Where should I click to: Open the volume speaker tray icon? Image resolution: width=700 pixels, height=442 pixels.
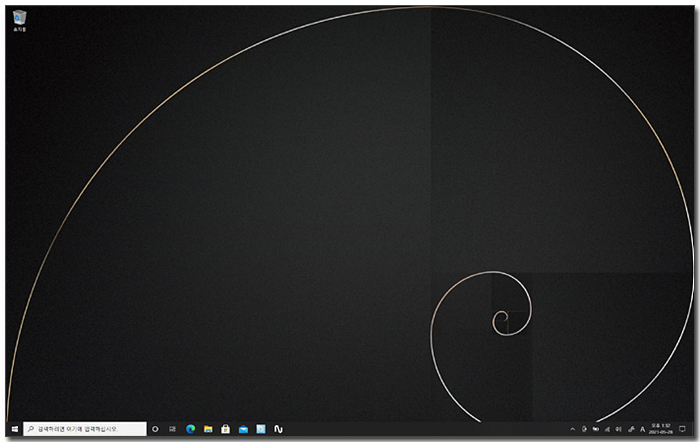(x=618, y=429)
